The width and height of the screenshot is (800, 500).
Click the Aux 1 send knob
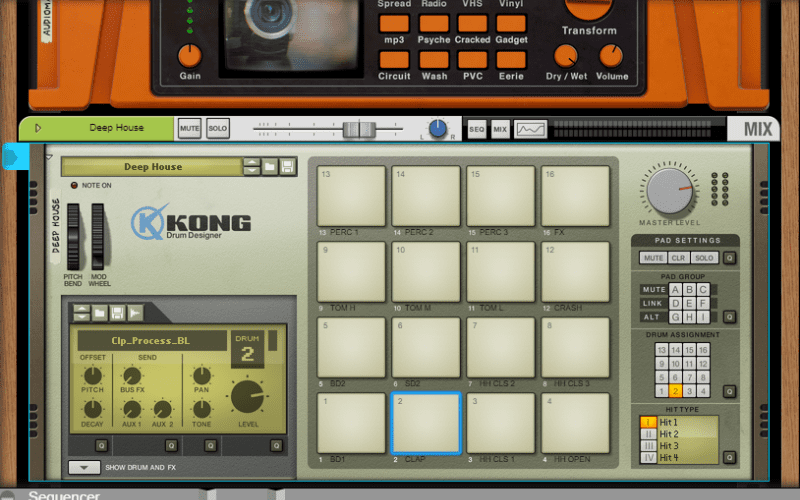[132, 409]
